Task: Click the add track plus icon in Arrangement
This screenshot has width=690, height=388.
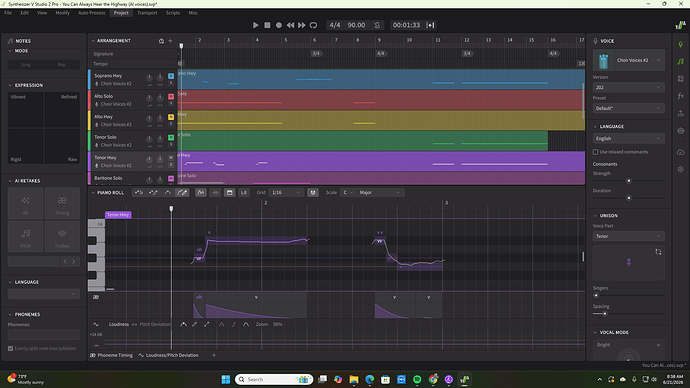Action: [x=170, y=40]
